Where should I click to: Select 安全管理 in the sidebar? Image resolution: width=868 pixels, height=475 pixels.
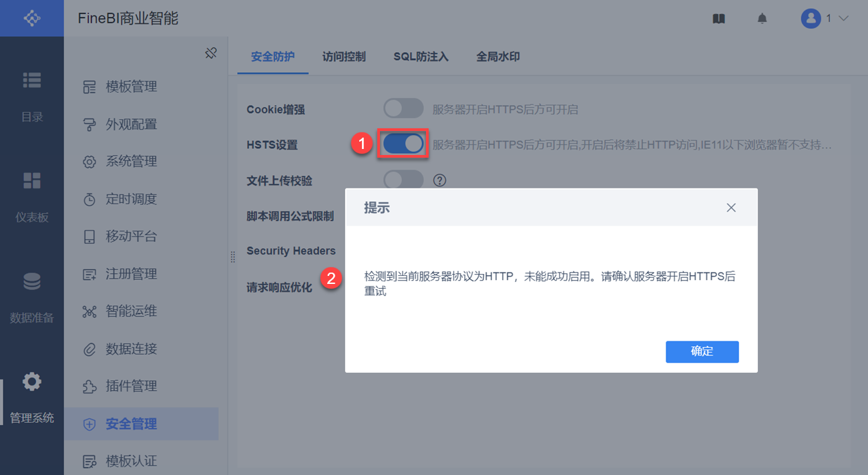tap(141, 424)
